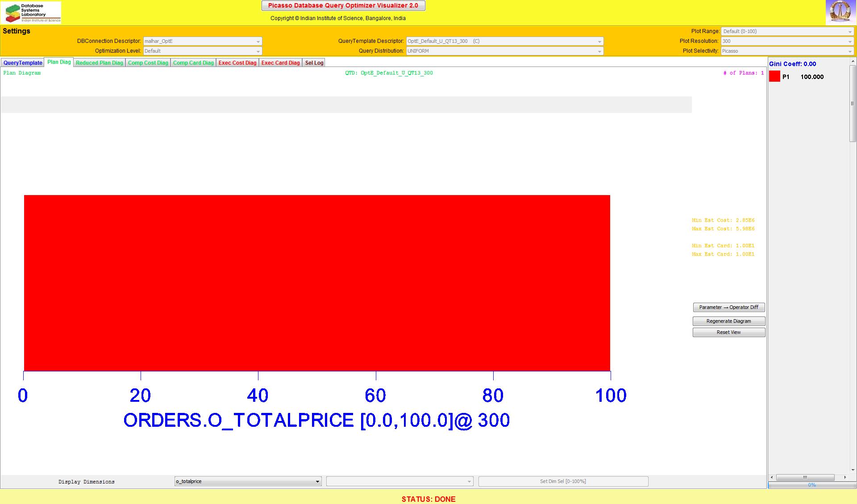The image size is (857, 504).
Task: Select the Sel Log tab
Action: tap(314, 63)
